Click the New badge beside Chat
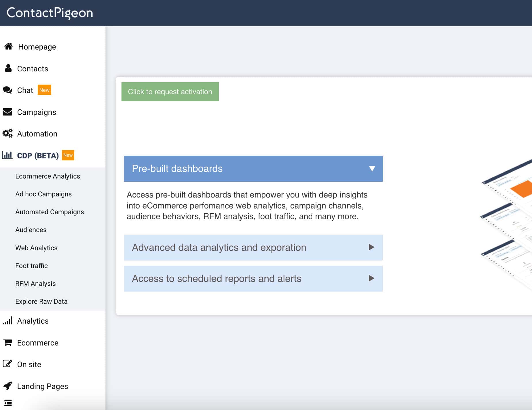532x410 pixels. click(x=44, y=90)
